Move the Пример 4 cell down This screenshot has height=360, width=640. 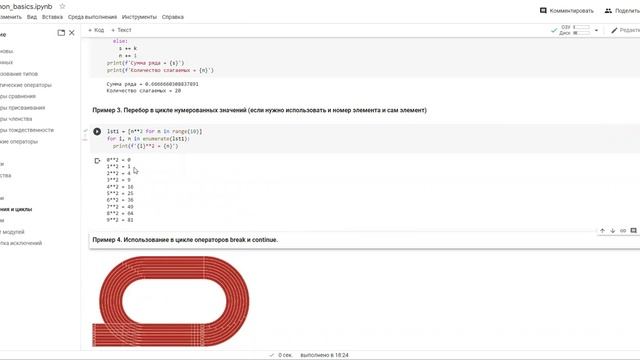point(613,231)
